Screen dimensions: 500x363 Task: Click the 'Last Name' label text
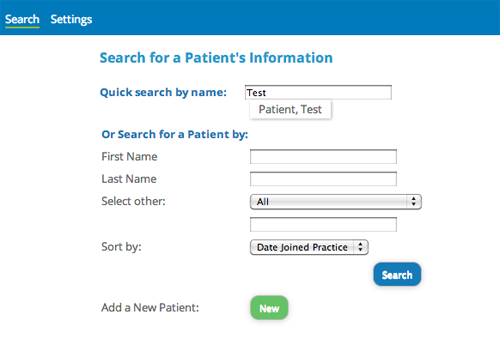click(x=129, y=179)
